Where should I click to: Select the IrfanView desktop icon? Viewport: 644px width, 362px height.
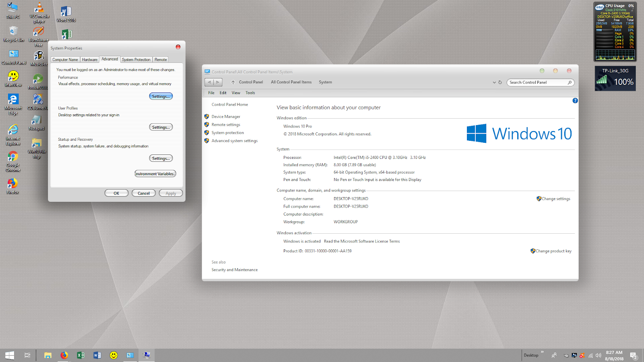click(13, 79)
